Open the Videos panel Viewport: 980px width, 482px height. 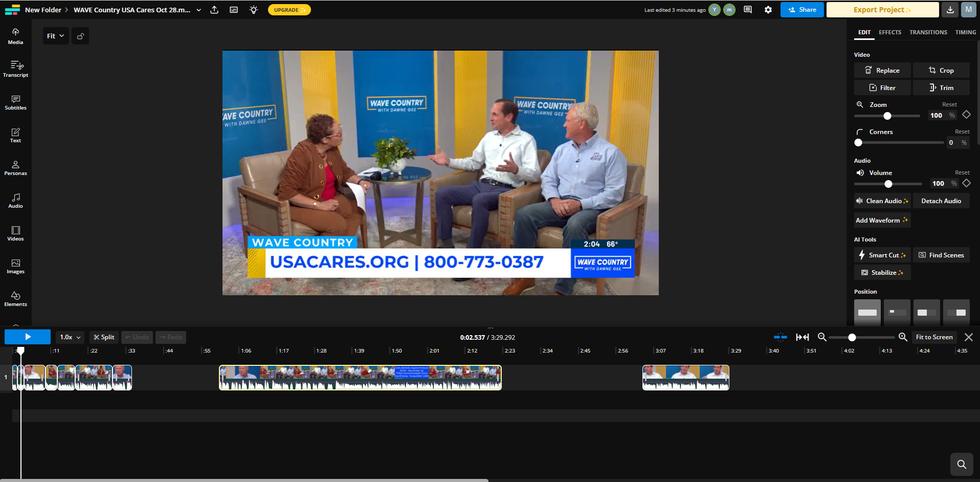[15, 233]
